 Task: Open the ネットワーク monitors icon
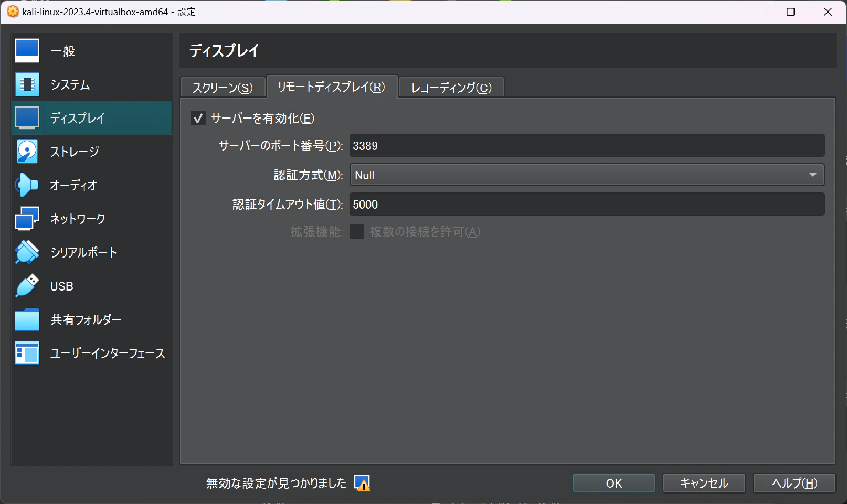click(27, 219)
